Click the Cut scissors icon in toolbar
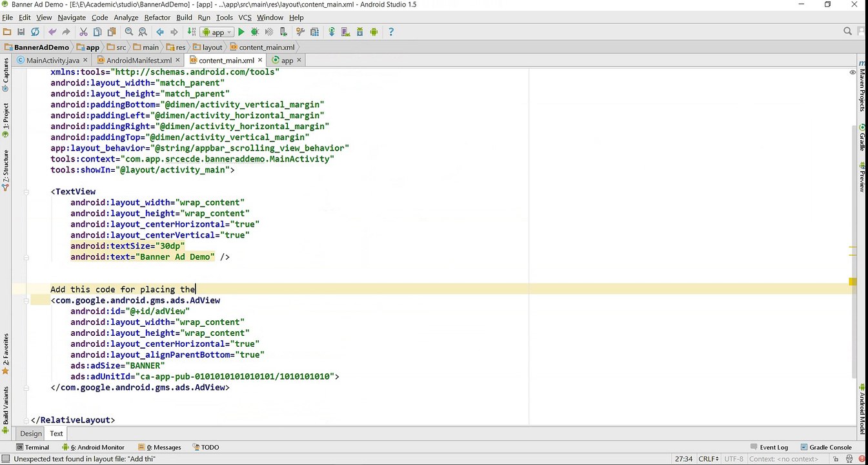The height and width of the screenshot is (465, 868). 83,32
